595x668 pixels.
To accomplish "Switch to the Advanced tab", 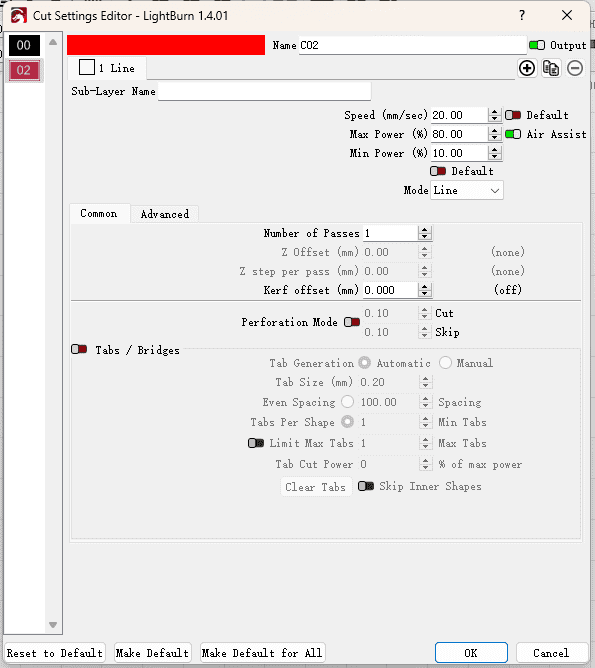I will [x=165, y=214].
